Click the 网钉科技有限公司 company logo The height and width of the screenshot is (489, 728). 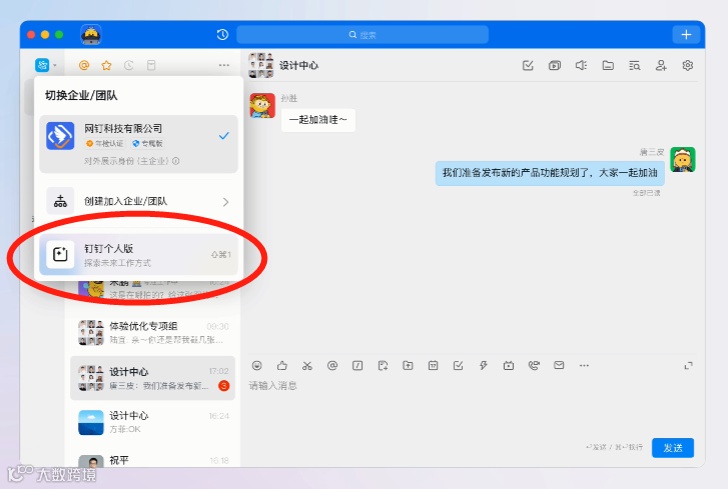click(x=60, y=136)
